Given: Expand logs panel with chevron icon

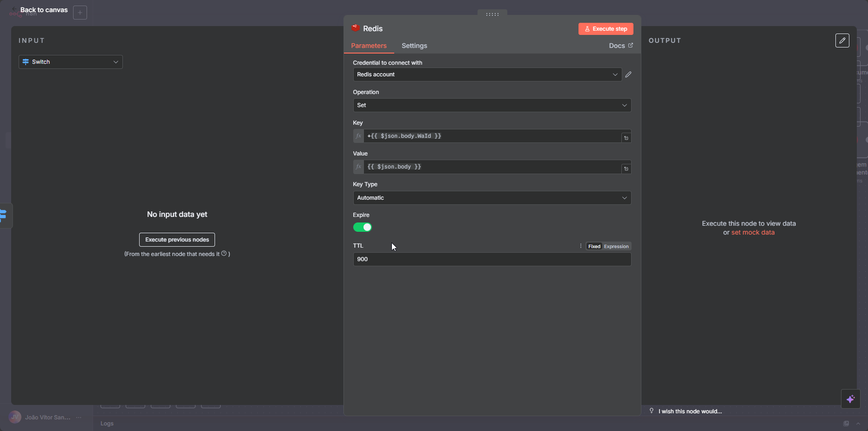Looking at the screenshot, I should tap(858, 424).
